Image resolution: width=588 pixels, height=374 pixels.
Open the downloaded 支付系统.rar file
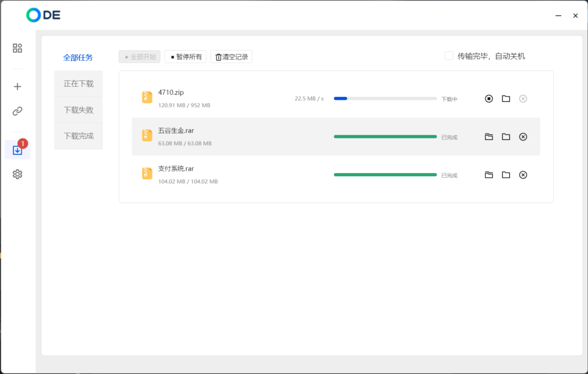[489, 175]
